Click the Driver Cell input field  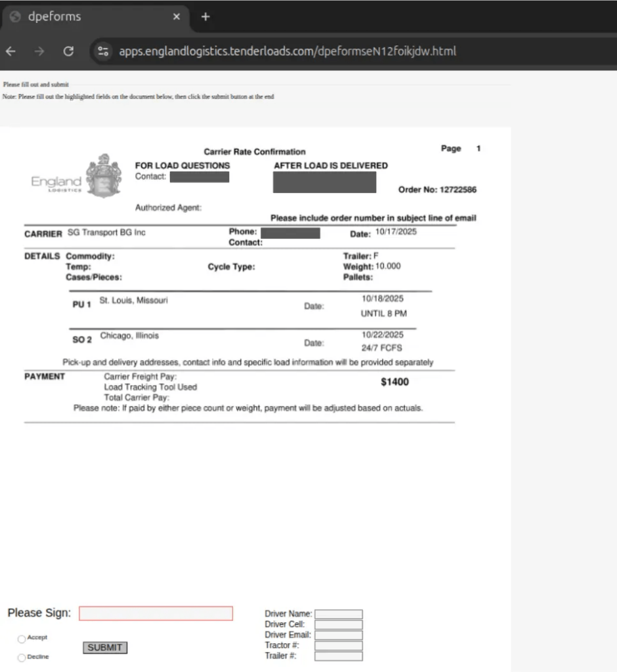click(338, 624)
